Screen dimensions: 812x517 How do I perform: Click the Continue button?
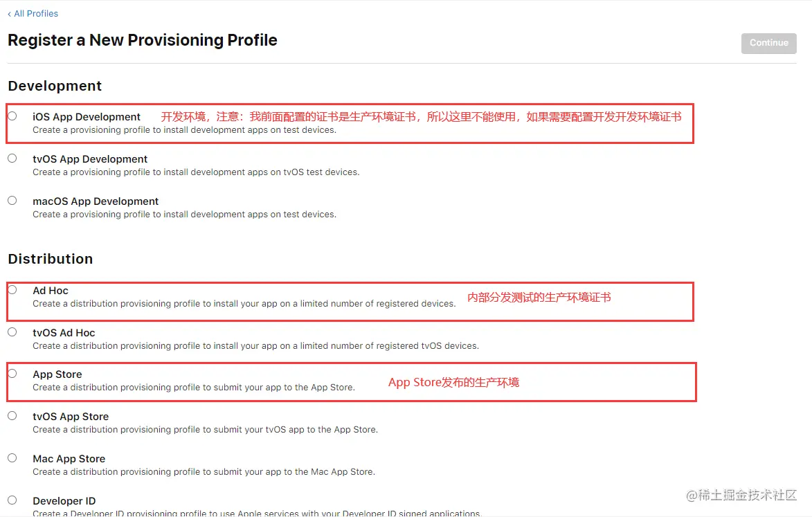tap(768, 43)
